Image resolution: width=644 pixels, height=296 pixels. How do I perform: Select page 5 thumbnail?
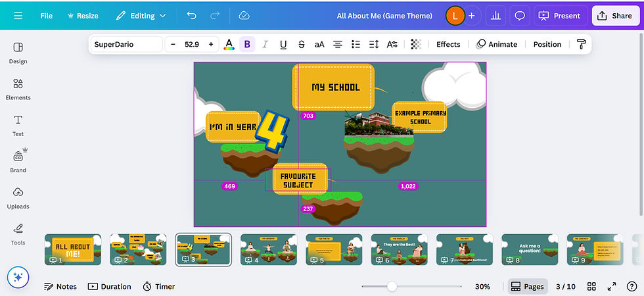point(334,249)
